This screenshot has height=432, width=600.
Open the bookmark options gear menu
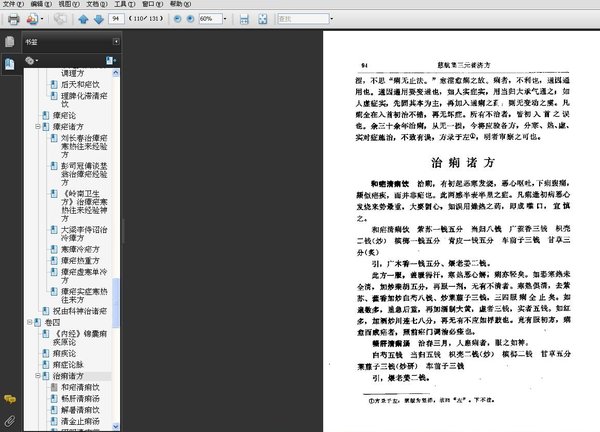(31, 60)
